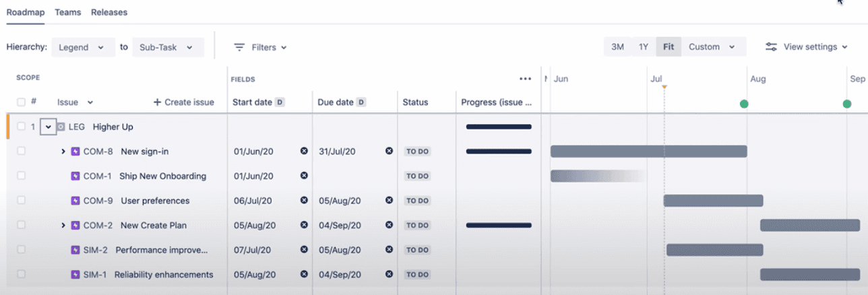The image size is (868, 295).
Task: Select the COM-8 timeline bar
Action: click(648, 151)
